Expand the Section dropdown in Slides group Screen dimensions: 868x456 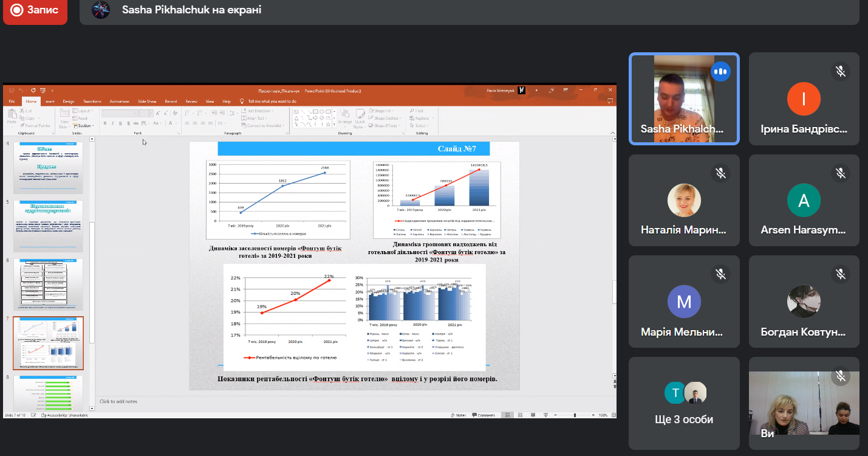84,126
